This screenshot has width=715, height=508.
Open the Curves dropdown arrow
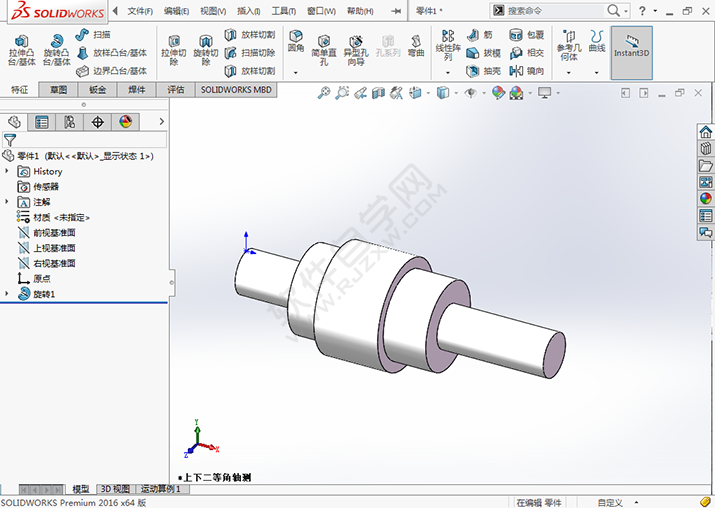(596, 73)
